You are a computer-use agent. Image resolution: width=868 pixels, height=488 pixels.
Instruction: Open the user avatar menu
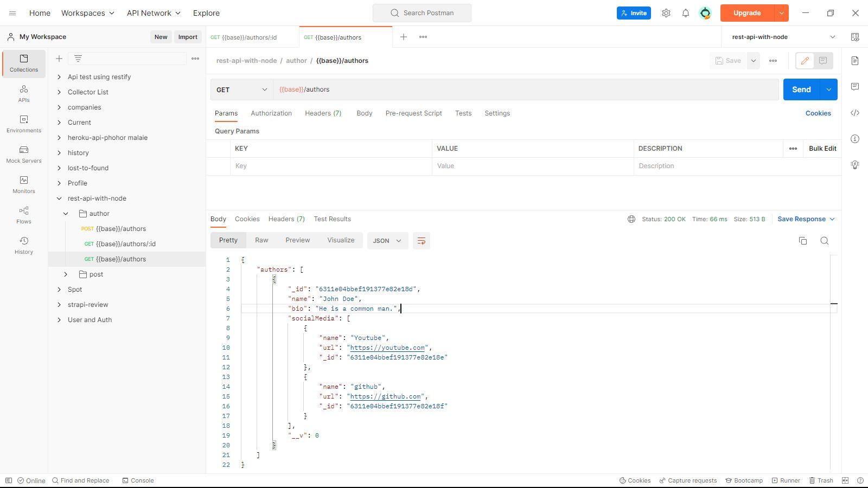click(705, 13)
